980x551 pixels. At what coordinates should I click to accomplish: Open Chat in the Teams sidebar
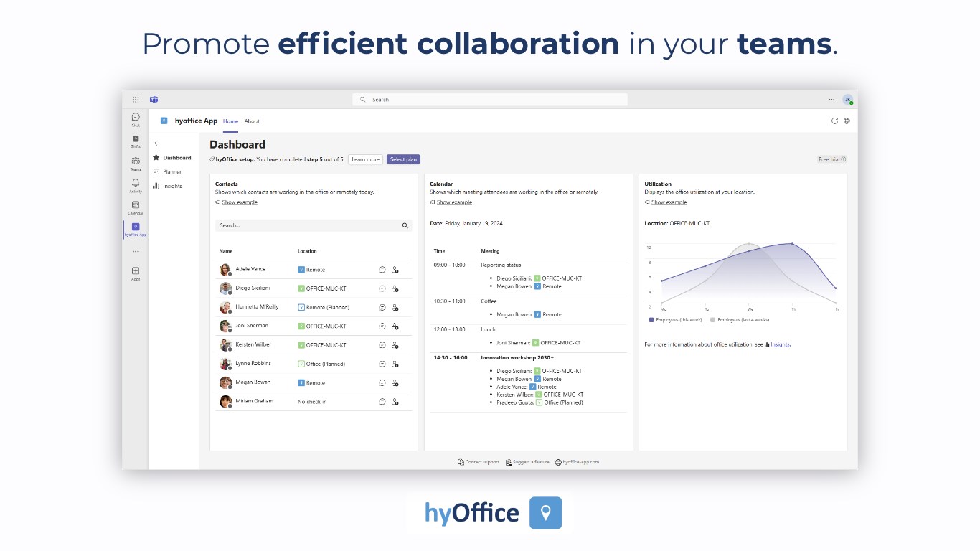click(136, 119)
